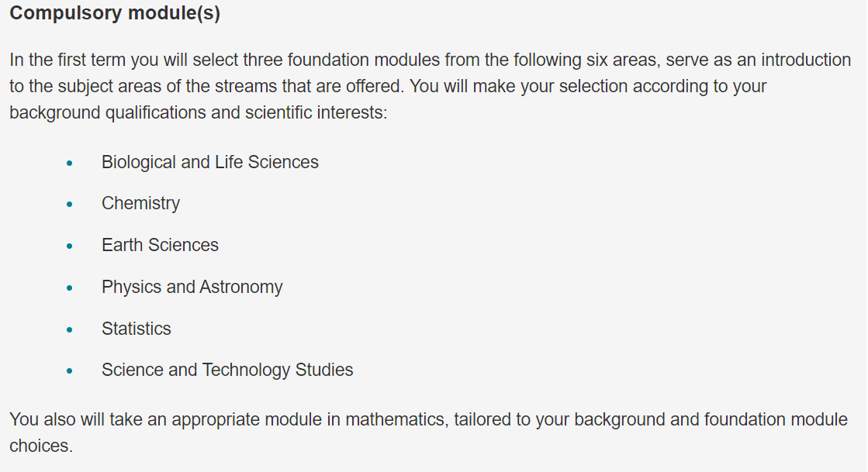The image size is (868, 472).
Task: Click the bullet beside Biological and Life Sciences
Action: pos(69,164)
